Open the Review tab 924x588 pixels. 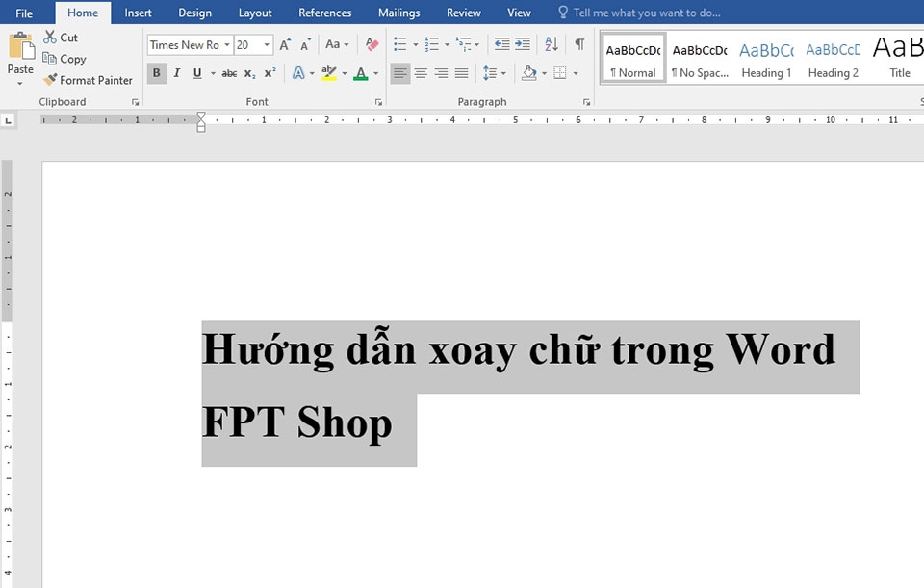point(463,13)
